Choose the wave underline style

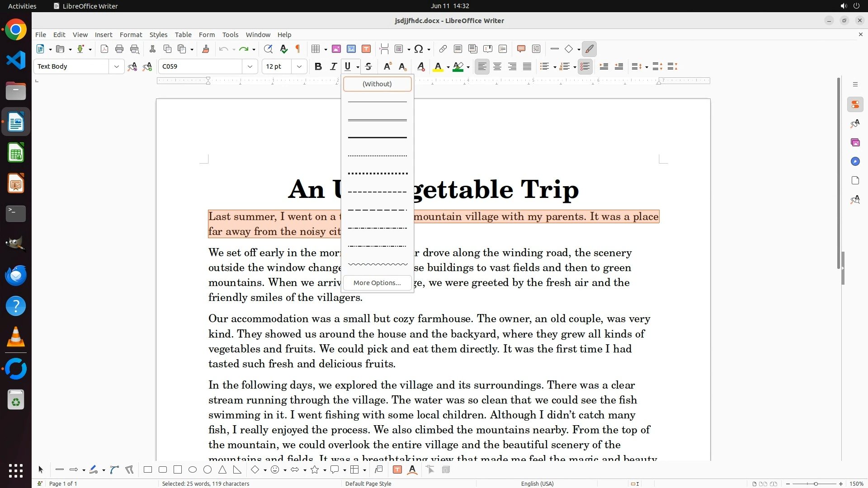coord(377,264)
